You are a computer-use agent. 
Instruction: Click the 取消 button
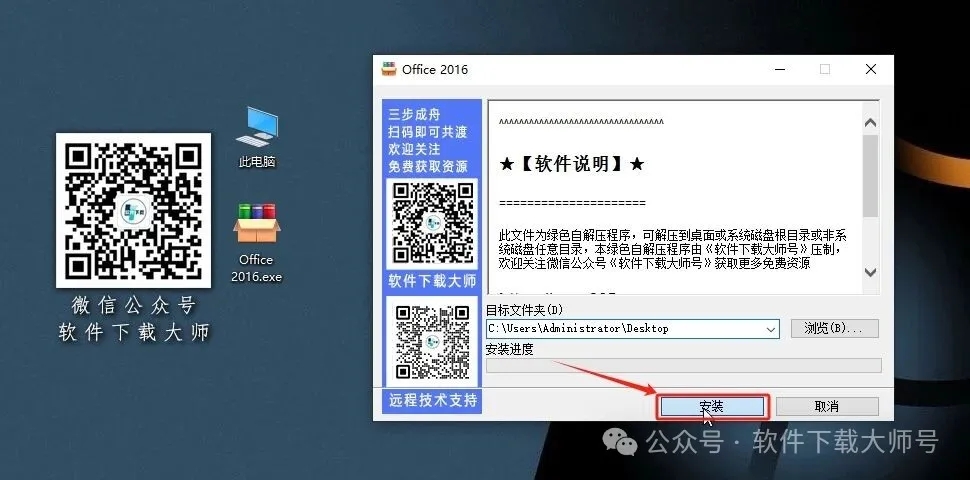[x=827, y=406]
